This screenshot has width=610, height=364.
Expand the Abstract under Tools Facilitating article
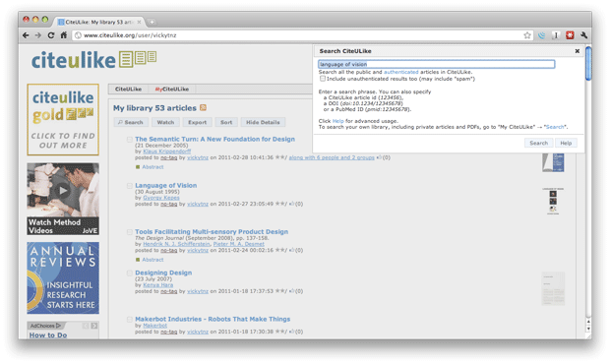(x=152, y=260)
